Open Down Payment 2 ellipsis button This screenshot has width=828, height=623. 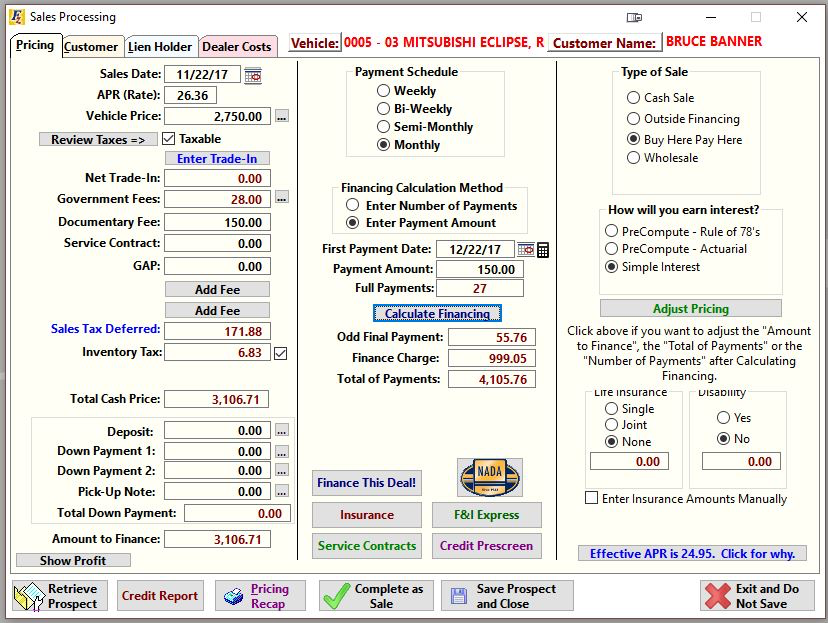[282, 470]
